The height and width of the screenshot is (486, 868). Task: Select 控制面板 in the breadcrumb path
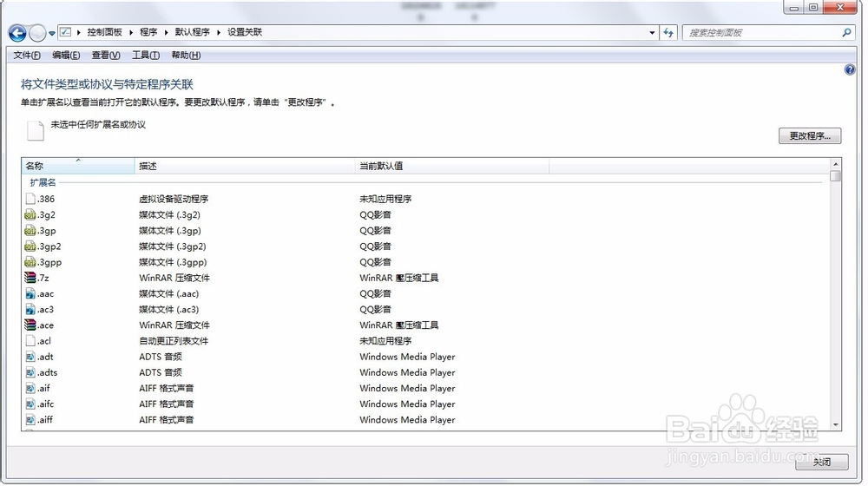(105, 32)
